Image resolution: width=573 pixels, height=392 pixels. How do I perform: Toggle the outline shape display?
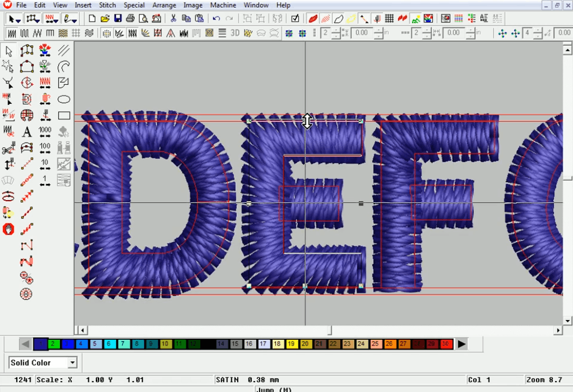tap(338, 18)
